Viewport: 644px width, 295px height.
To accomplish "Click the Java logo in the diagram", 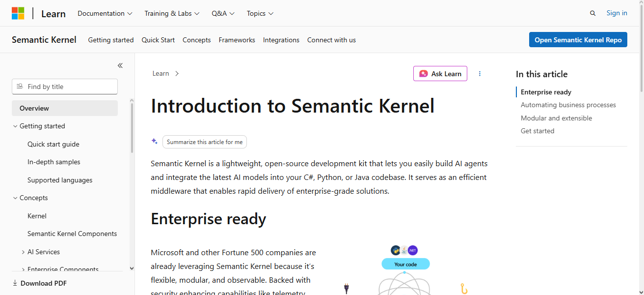I will coord(404,250).
